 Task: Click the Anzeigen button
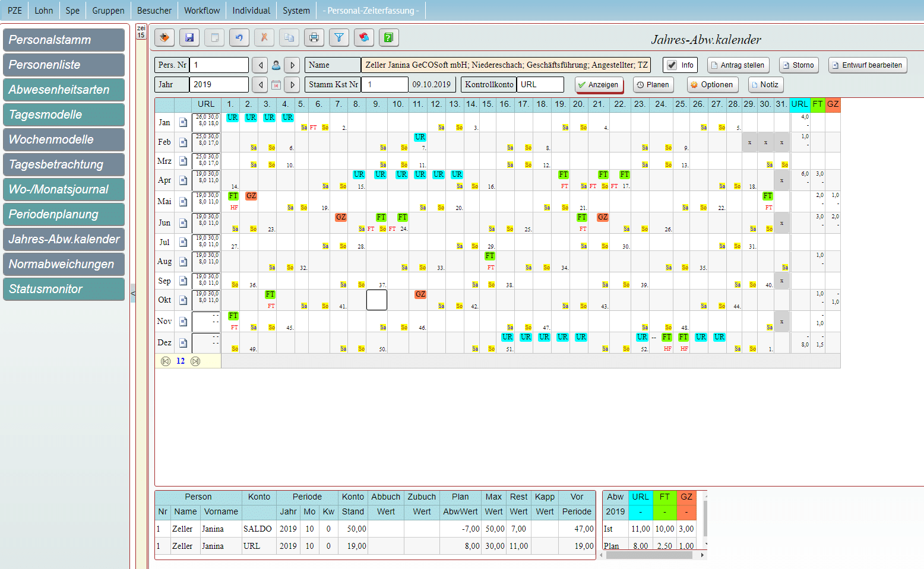pyautogui.click(x=599, y=85)
